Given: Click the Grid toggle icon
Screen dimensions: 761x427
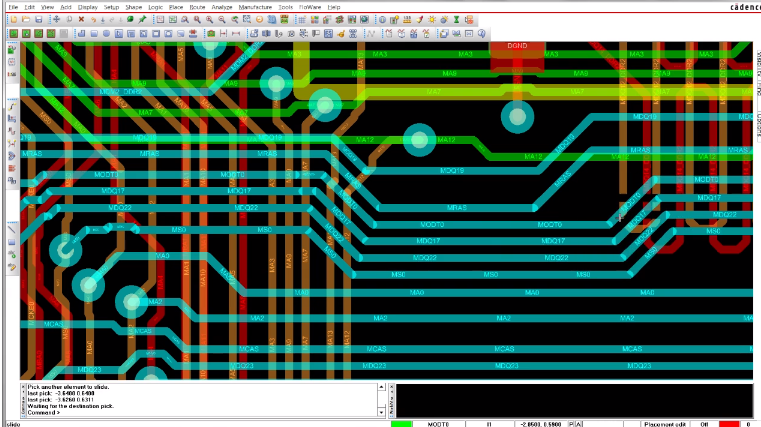Looking at the screenshot, I should pos(302,19).
